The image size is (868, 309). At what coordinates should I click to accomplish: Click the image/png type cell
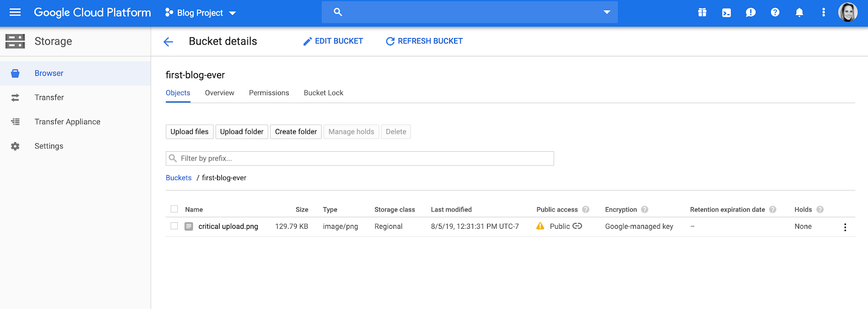pyautogui.click(x=341, y=227)
